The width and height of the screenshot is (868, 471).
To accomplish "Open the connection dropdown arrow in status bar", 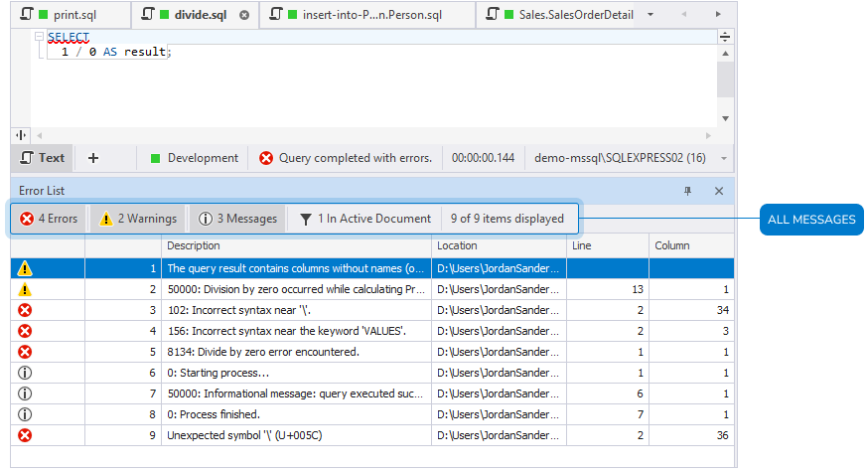I will pos(724,158).
